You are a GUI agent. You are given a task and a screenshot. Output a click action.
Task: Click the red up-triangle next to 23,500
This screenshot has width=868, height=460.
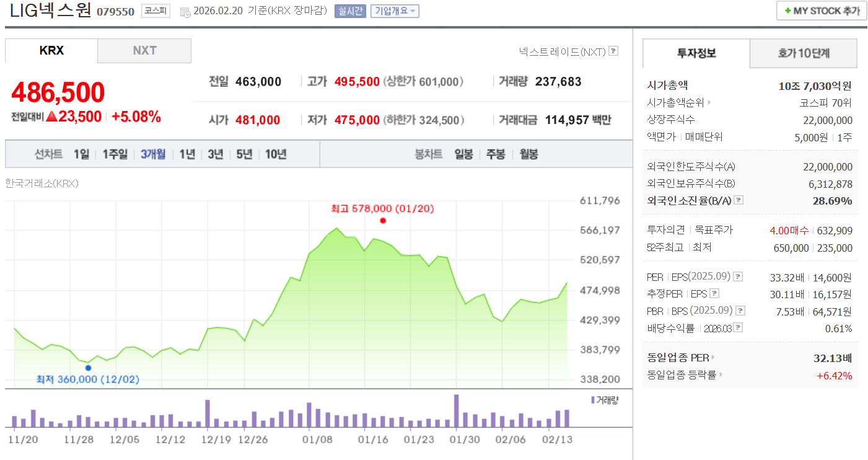[x=51, y=117]
